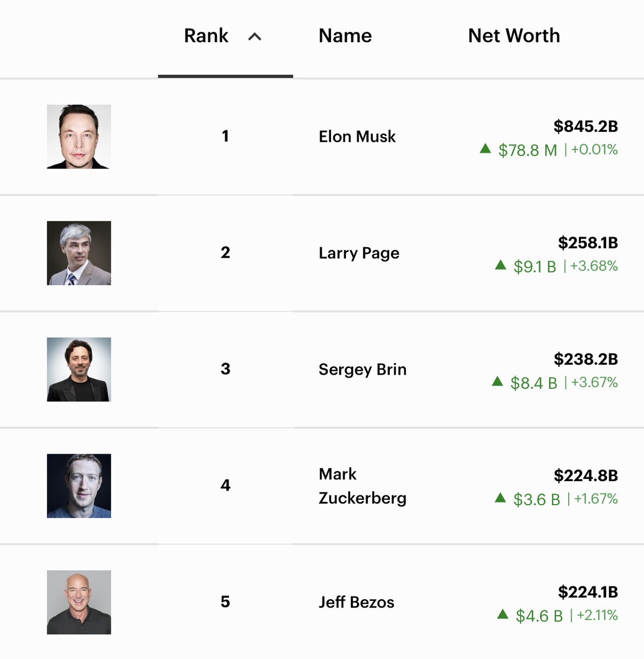Click green up triangle beside $78.8 M
This screenshot has height=659, width=644.
(x=485, y=148)
